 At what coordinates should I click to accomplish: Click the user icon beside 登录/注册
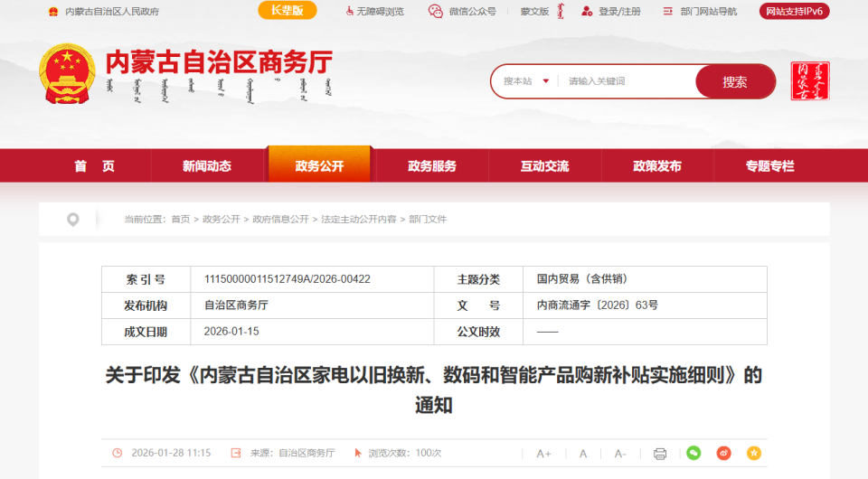point(587,11)
